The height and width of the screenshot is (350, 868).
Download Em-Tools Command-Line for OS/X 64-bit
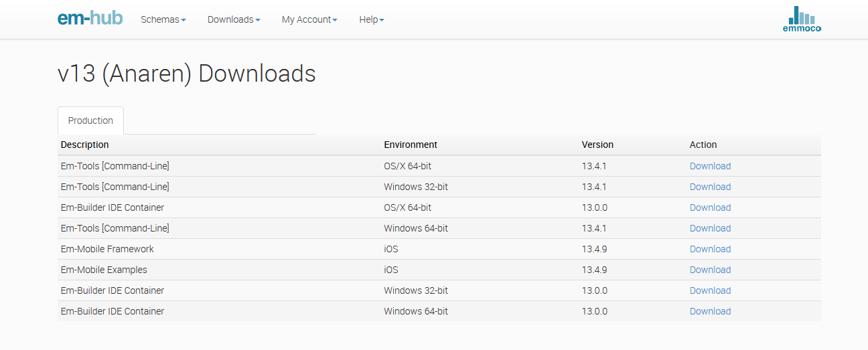(x=710, y=166)
